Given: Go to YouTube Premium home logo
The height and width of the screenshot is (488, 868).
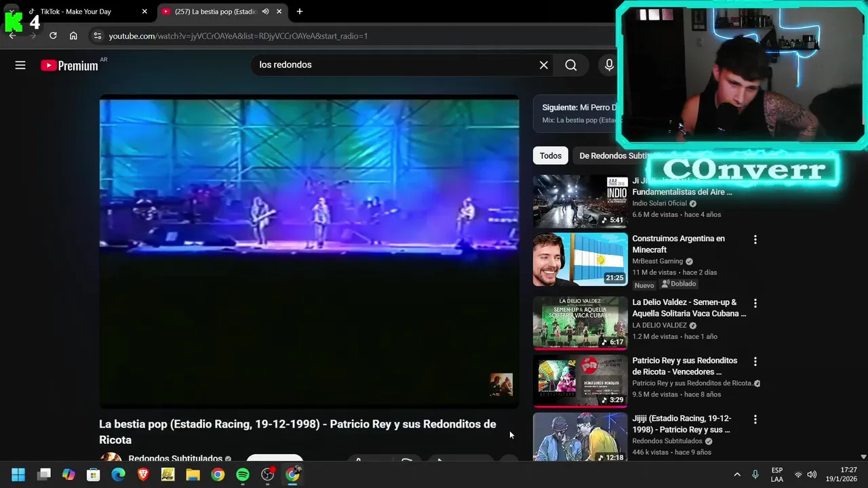Looking at the screenshot, I should [69, 66].
